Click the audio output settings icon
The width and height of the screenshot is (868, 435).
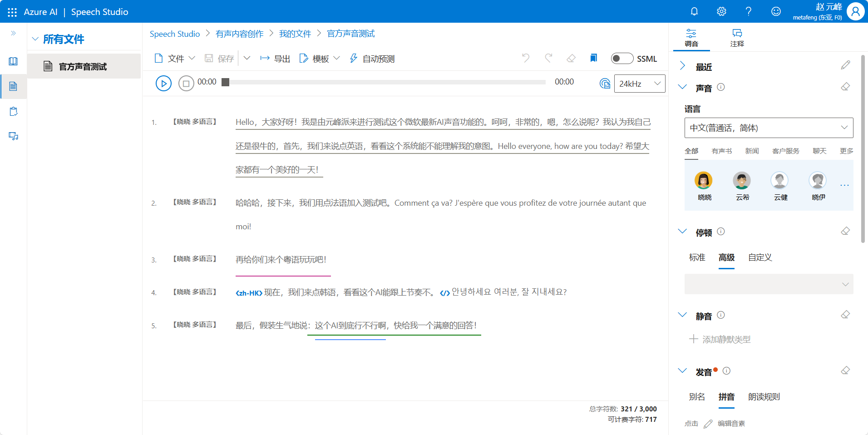tap(605, 84)
